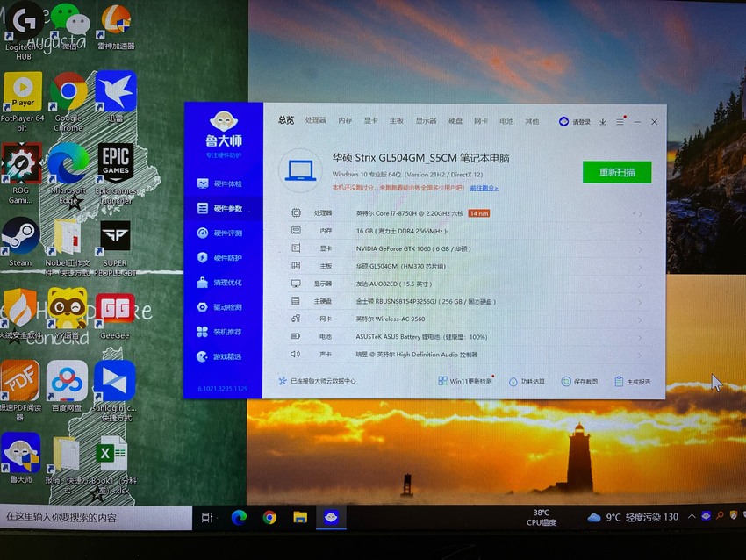The image size is (746, 560).
Task: Open the Steam desktop shortcut
Action: point(20,241)
